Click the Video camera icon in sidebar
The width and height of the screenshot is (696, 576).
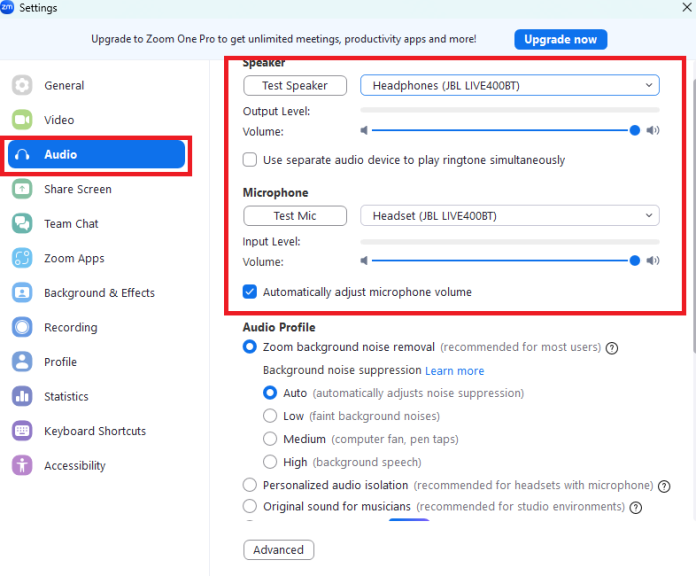point(22,120)
